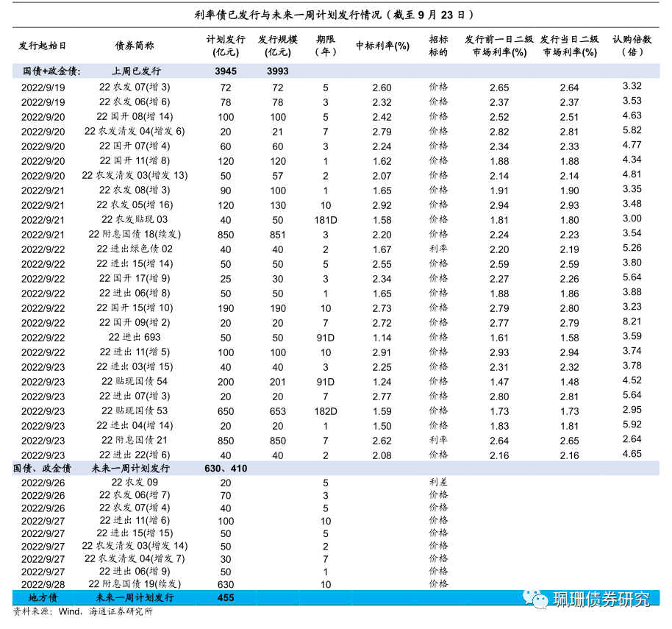672x629 pixels.
Task: Select bond name 22贴现国债54
Action: [x=135, y=381]
